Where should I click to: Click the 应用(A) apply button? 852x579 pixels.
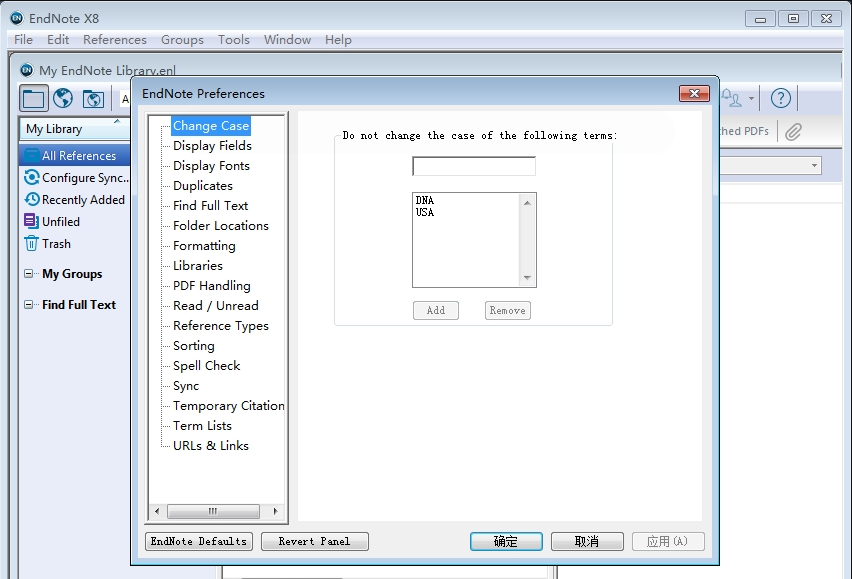668,542
